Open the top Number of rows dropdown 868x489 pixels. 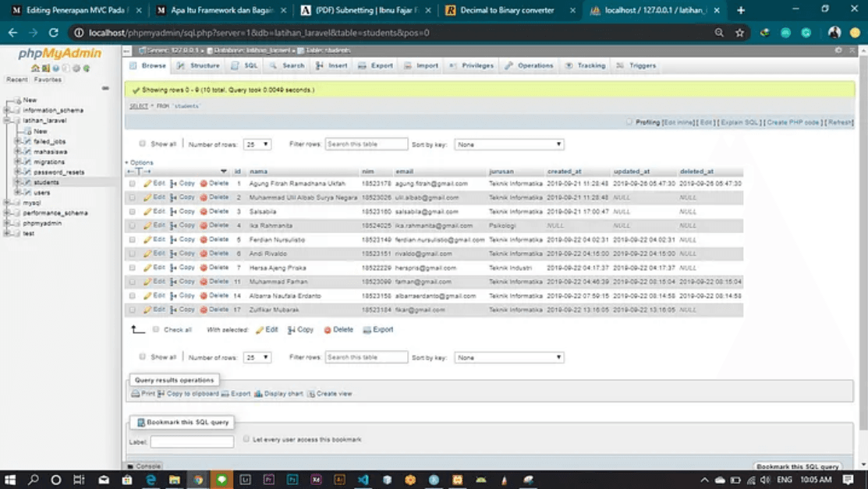pos(257,144)
